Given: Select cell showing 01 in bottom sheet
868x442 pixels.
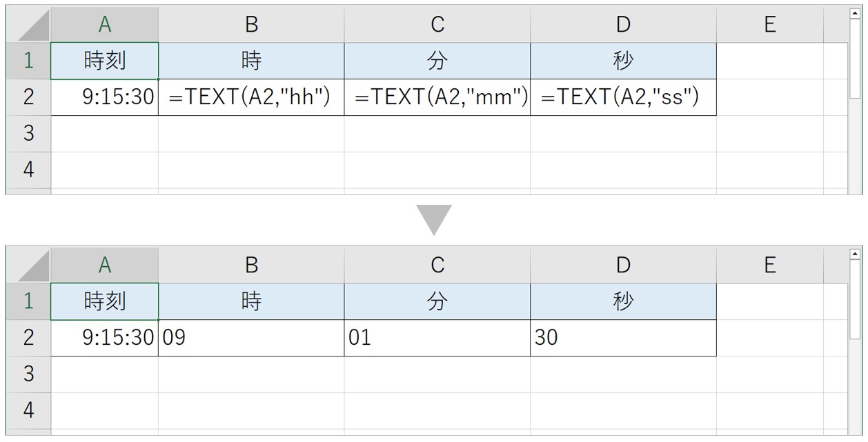Looking at the screenshot, I should click(x=437, y=338).
